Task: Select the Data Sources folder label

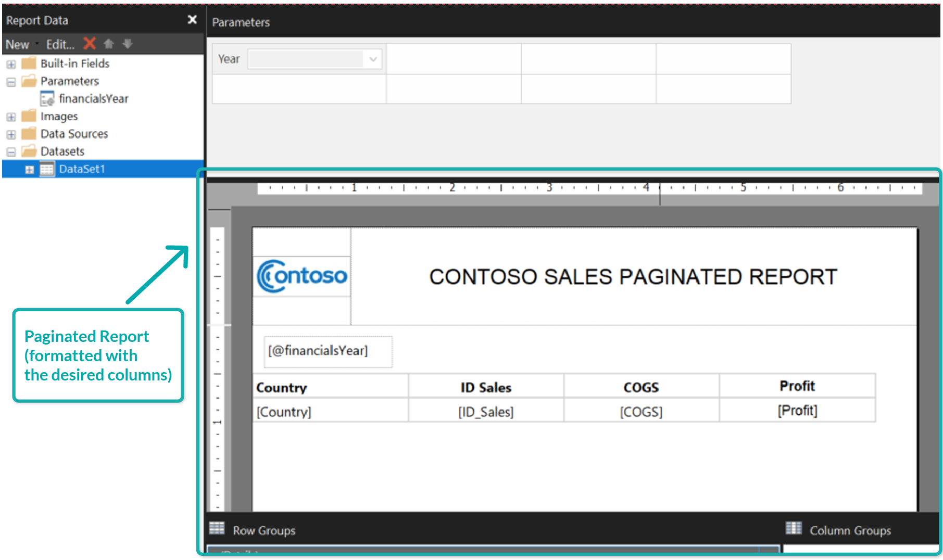Action: pyautogui.click(x=74, y=134)
